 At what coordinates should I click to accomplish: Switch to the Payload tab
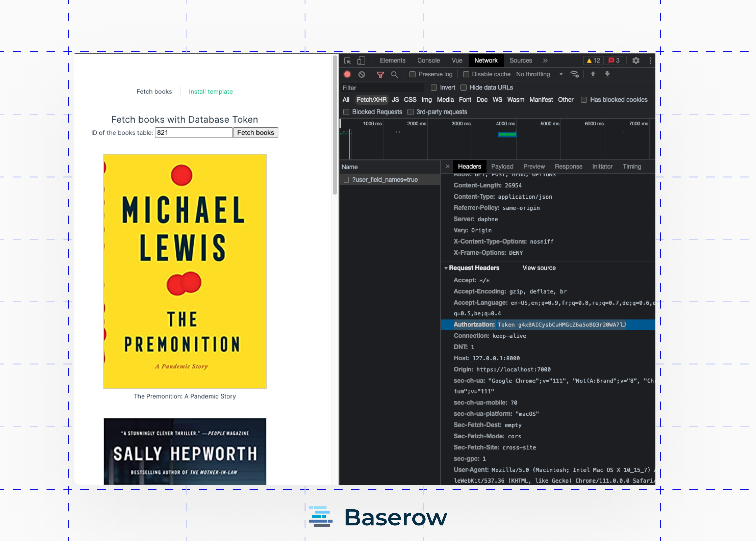tap(502, 167)
